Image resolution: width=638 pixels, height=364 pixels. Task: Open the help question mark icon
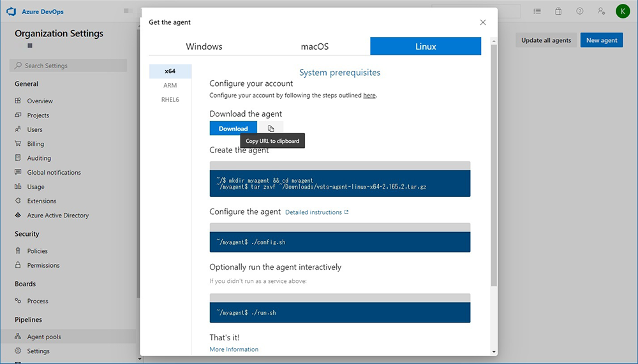coord(580,11)
